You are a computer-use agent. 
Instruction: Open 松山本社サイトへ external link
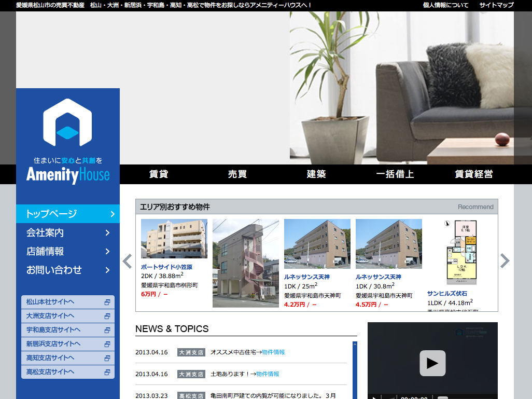67,302
